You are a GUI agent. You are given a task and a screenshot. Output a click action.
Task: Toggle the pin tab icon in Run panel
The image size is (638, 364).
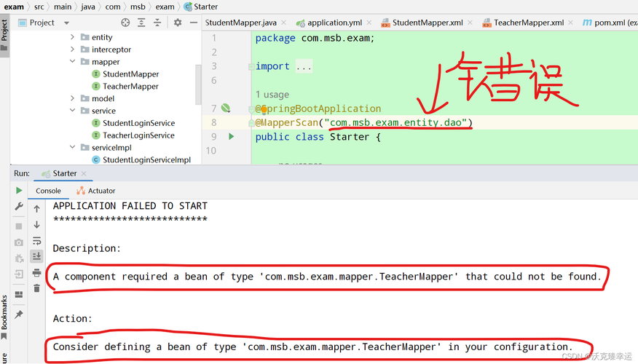[19, 314]
